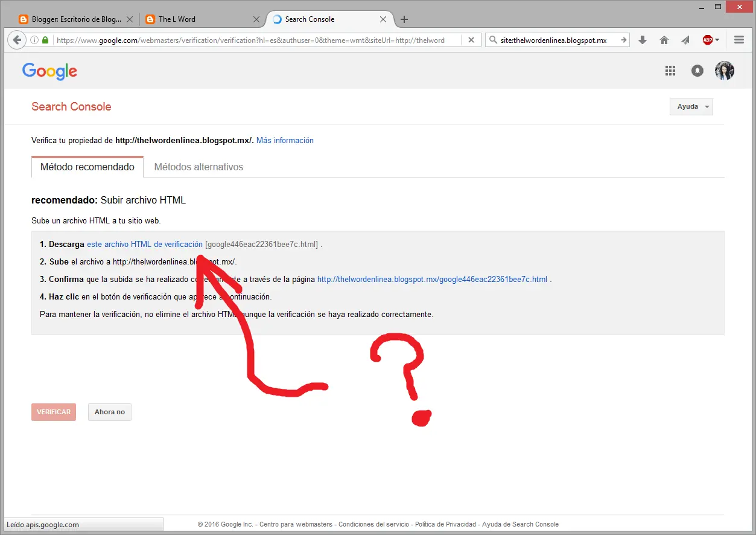Open Política de Privacidad footer link
This screenshot has width=756, height=535.
point(445,524)
